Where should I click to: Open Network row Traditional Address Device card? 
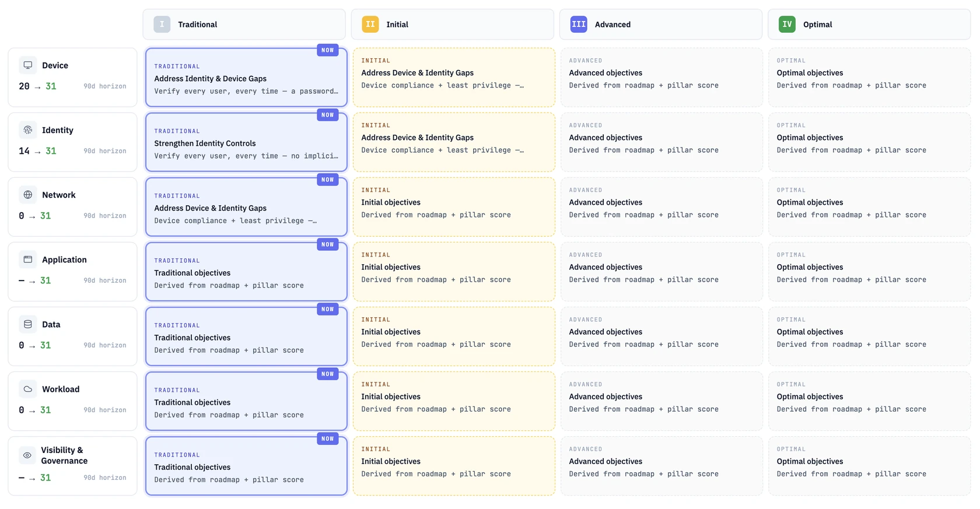(246, 207)
